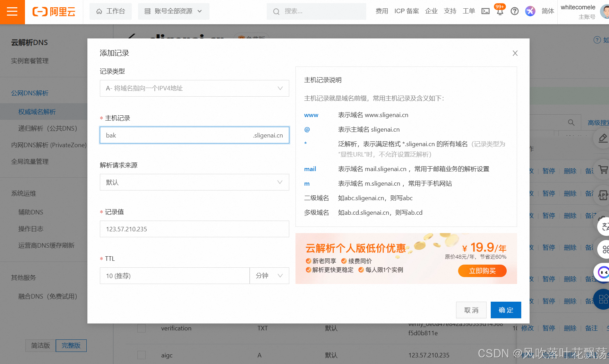This screenshot has height=364, width=609.
Task: Expand the 记录类型 dropdown
Action: (194, 88)
